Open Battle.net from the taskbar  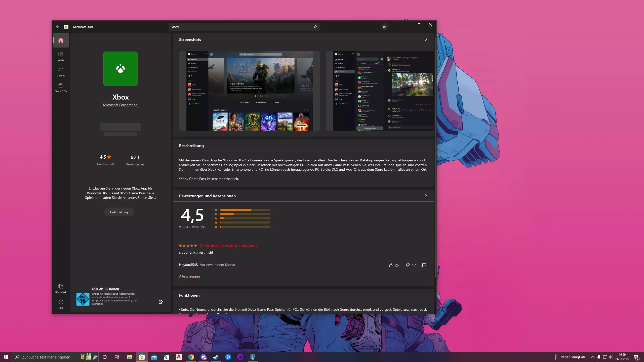[228, 357]
